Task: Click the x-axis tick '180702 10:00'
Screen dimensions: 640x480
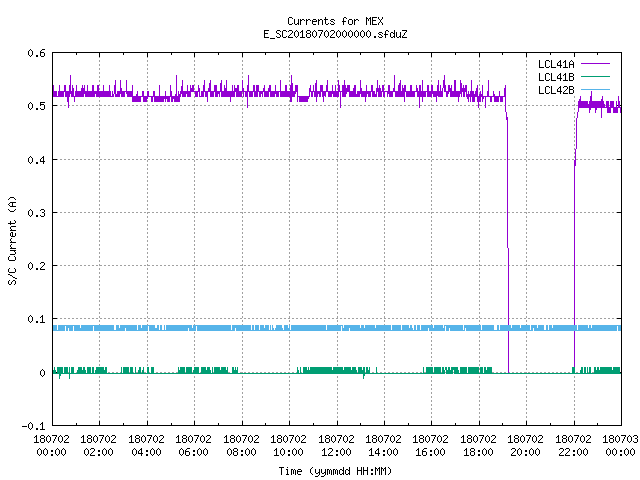Action: pos(288,445)
